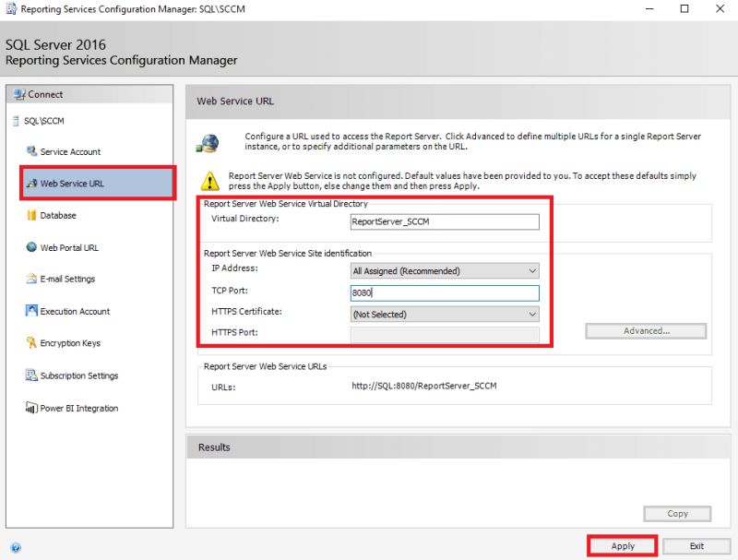Click inside the TCP Port field
Image resolution: width=738 pixels, height=560 pixels.
click(x=445, y=292)
